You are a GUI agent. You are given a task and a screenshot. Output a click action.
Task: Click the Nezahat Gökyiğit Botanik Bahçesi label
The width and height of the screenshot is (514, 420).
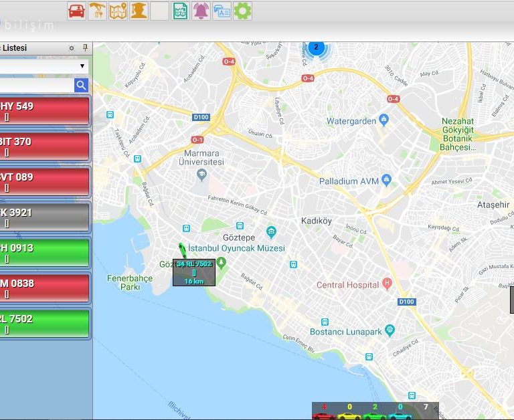coord(458,134)
